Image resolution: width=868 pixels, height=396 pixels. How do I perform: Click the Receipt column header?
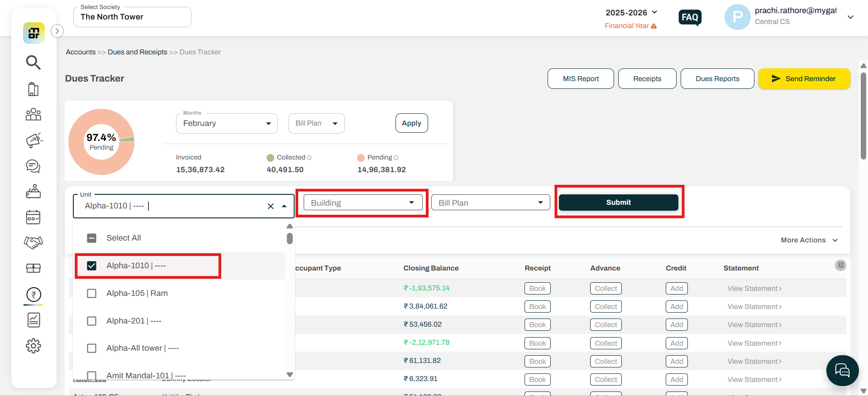(x=538, y=268)
